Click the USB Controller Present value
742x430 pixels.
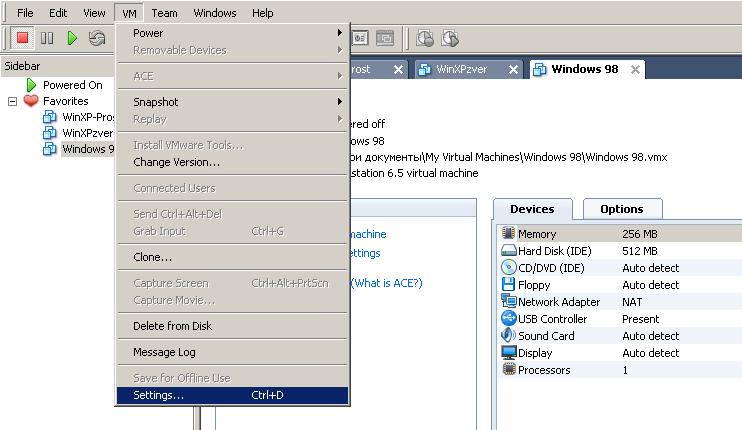[x=640, y=319]
